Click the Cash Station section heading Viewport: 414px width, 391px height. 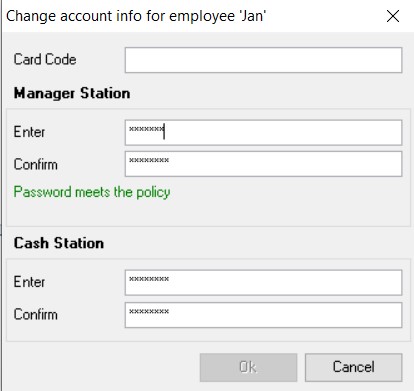coord(59,243)
